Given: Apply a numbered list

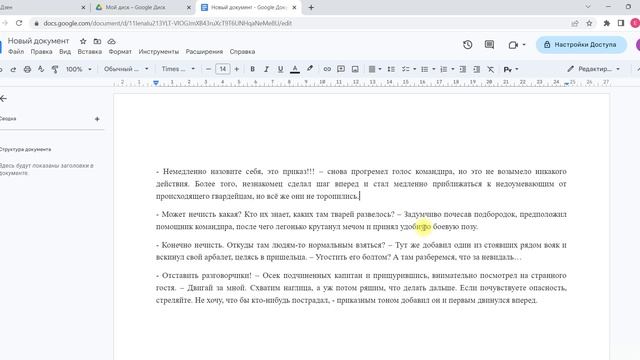Looking at the screenshot, I should pyautogui.click(x=444, y=69).
